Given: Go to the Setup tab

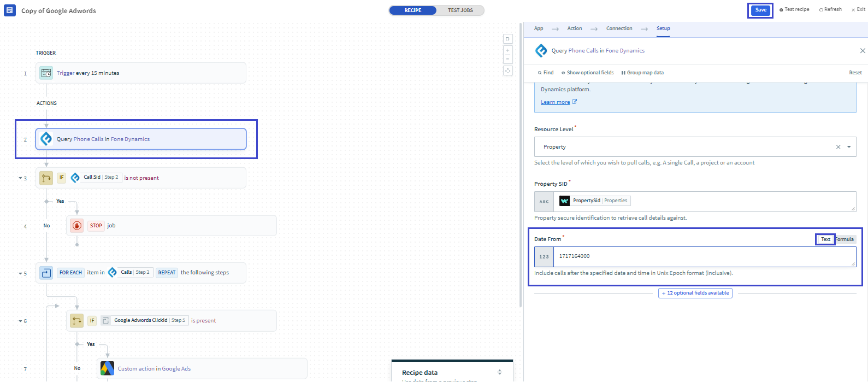Looking at the screenshot, I should point(663,28).
